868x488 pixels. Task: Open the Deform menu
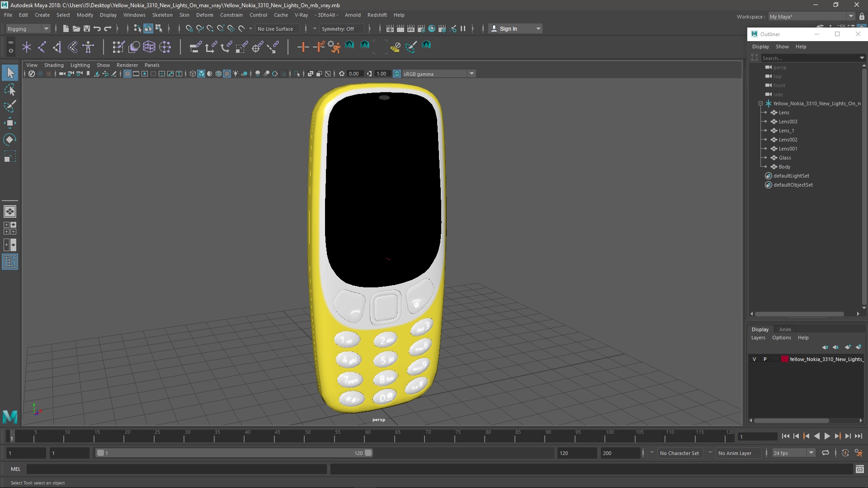[x=204, y=15]
